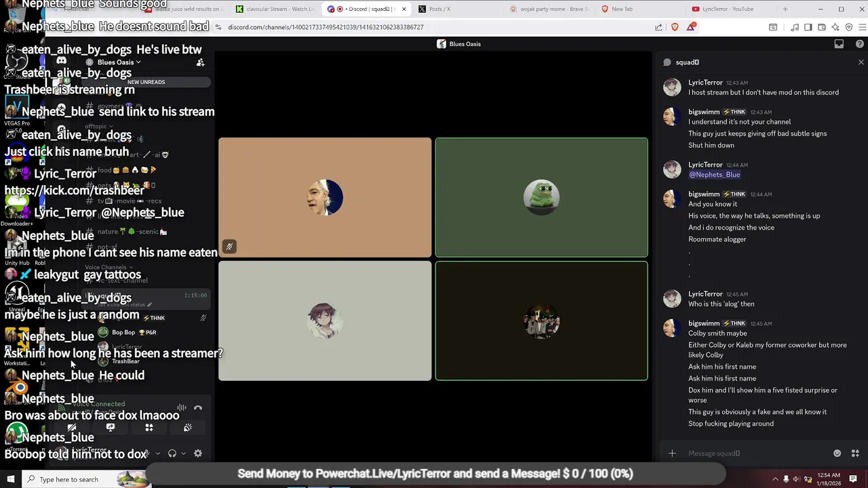Close the Discord browser tab

(404, 9)
